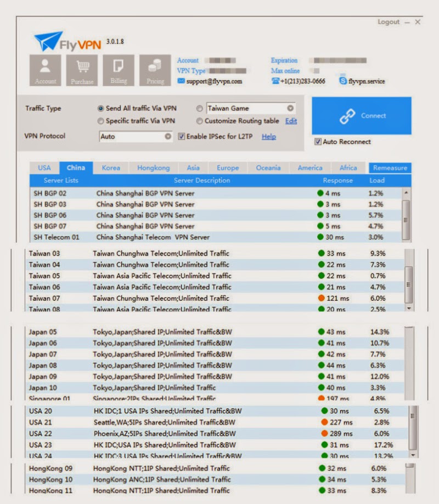The image size is (439, 504).
Task: Select the Taiwan Game radio option
Action: tap(200, 108)
